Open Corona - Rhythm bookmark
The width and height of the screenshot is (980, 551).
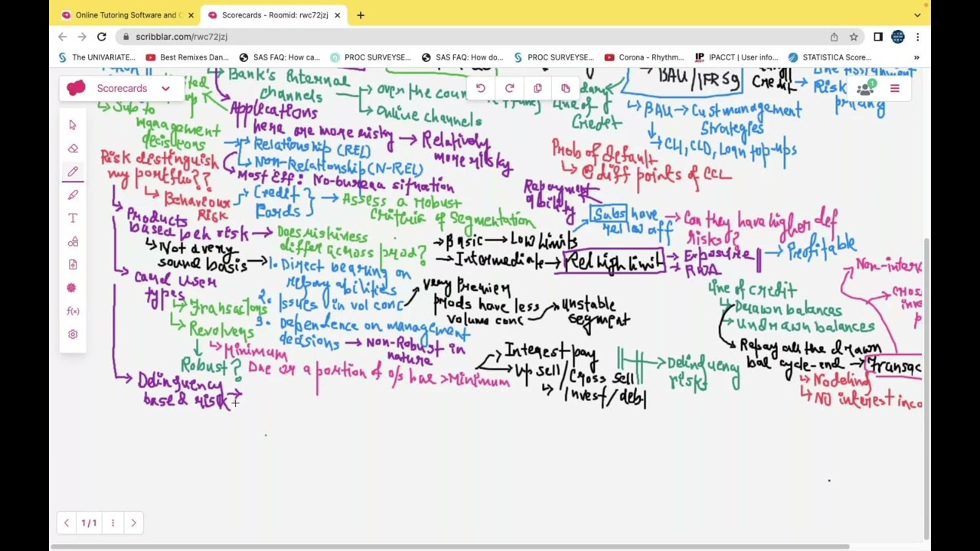(x=645, y=57)
